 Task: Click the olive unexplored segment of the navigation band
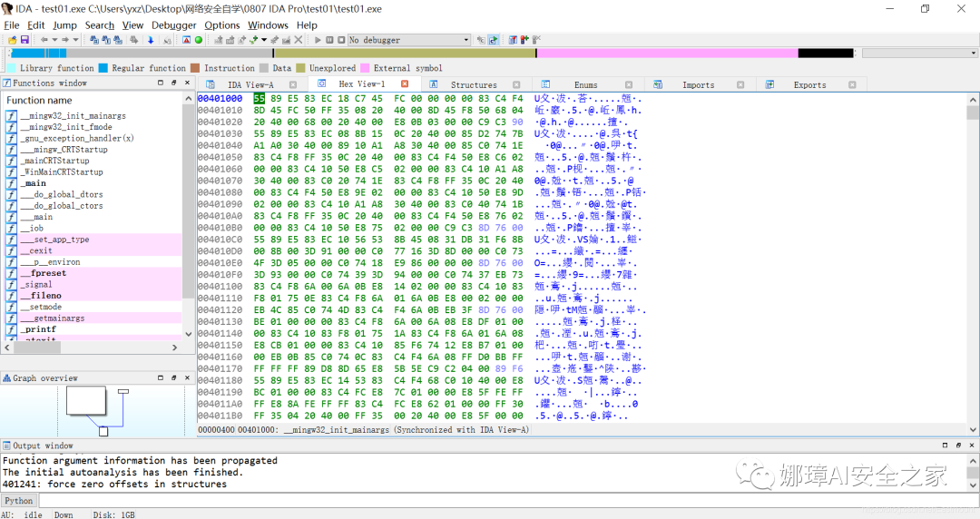pos(406,54)
